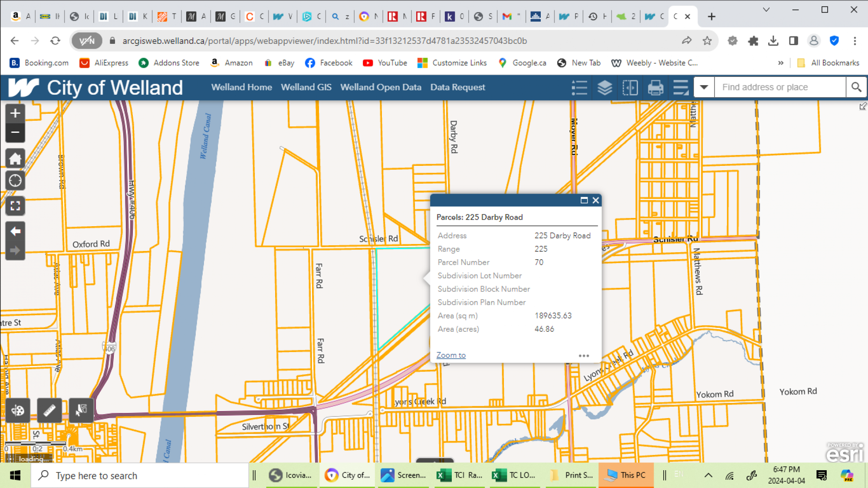Open the popup more options ellipsis

[x=584, y=356]
